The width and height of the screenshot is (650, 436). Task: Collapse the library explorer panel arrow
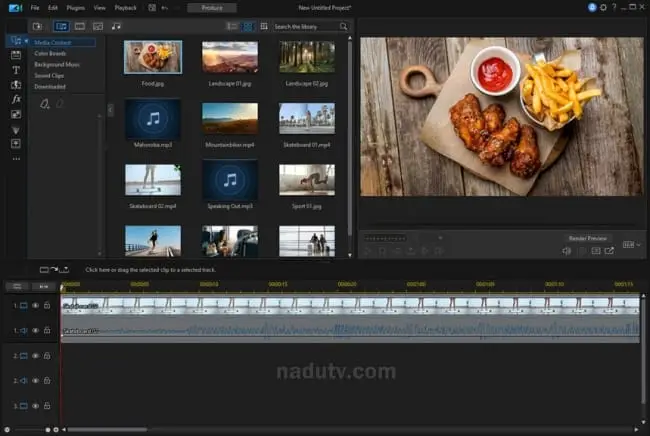coord(110,110)
